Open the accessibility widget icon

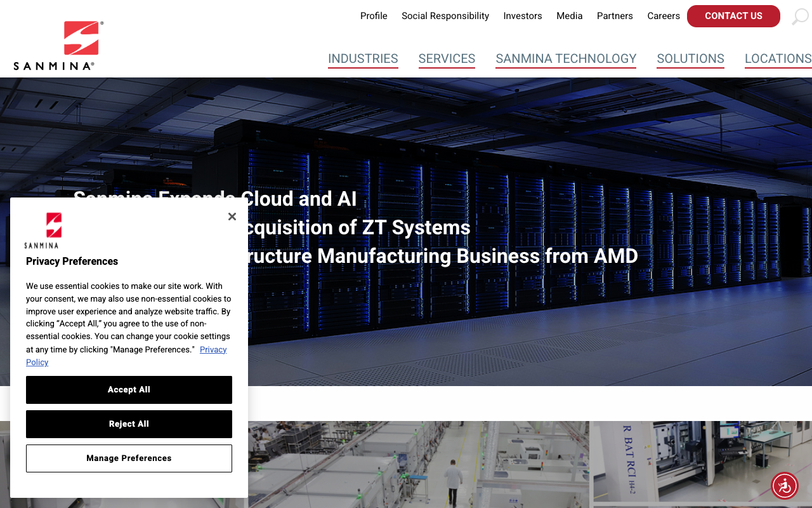[x=785, y=486]
